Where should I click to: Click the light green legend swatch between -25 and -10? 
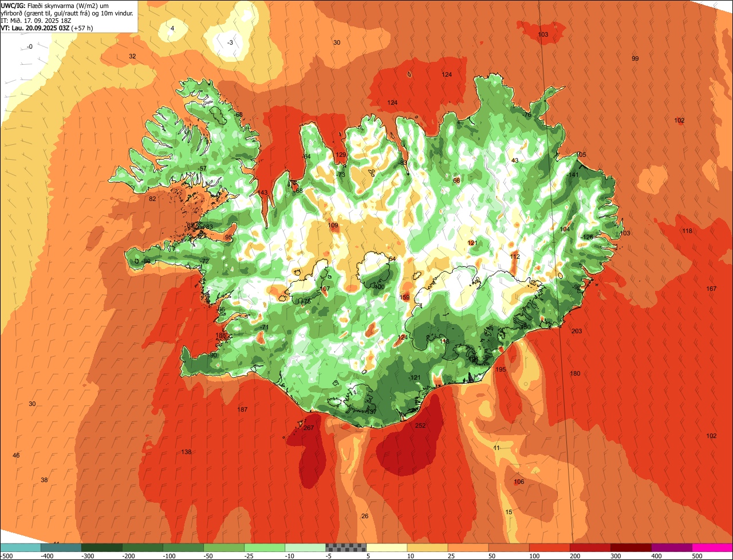264,547
